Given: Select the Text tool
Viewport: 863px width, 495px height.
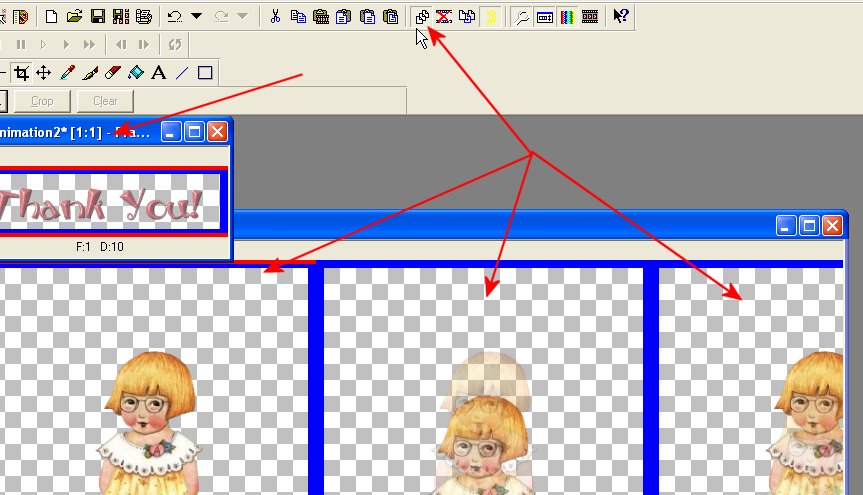Looking at the screenshot, I should coord(159,73).
